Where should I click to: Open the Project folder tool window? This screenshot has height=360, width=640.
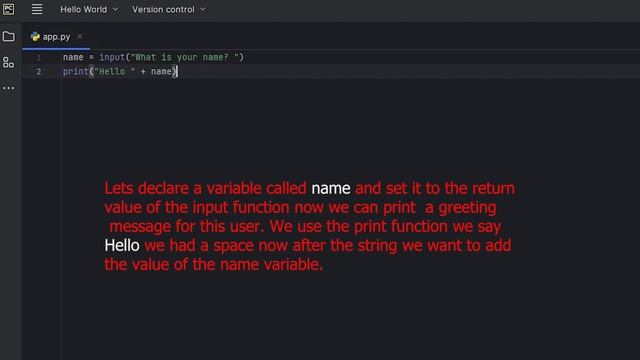tap(9, 37)
